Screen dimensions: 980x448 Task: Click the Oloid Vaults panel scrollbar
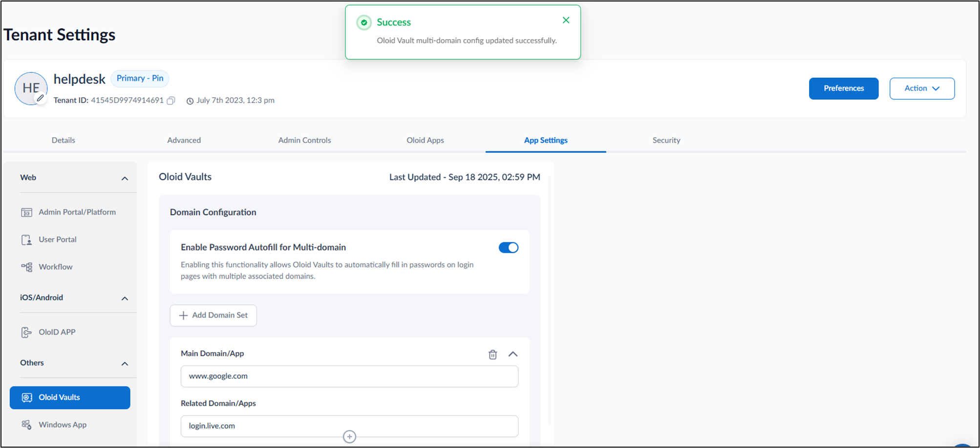coord(550,300)
